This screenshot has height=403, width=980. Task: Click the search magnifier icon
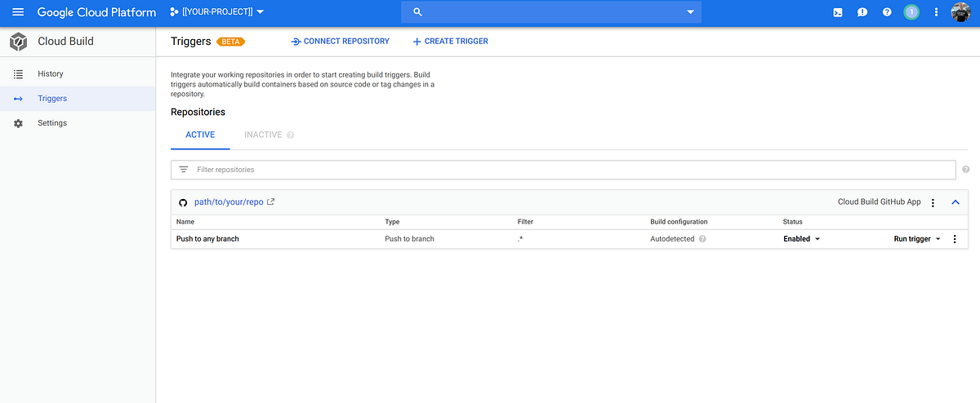click(417, 12)
